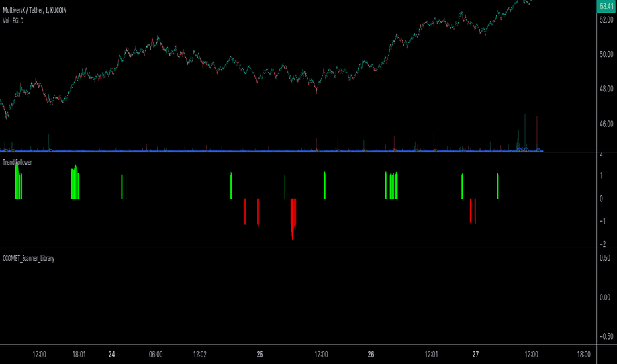Click the time axis date label 24
The image size is (617, 364).
[x=111, y=355]
